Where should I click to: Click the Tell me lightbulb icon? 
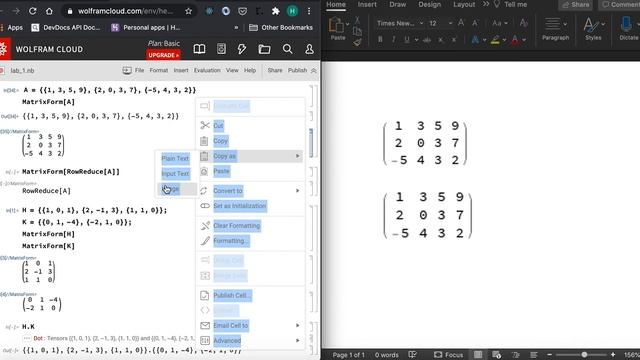(497, 4)
